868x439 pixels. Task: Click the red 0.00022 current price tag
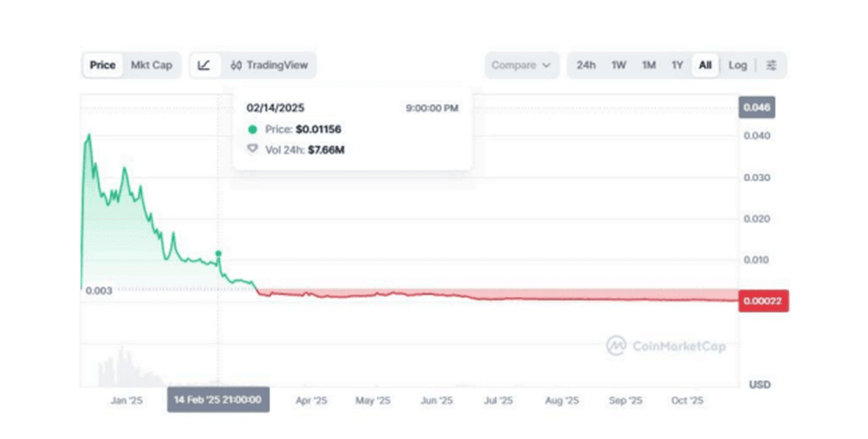pyautogui.click(x=762, y=302)
